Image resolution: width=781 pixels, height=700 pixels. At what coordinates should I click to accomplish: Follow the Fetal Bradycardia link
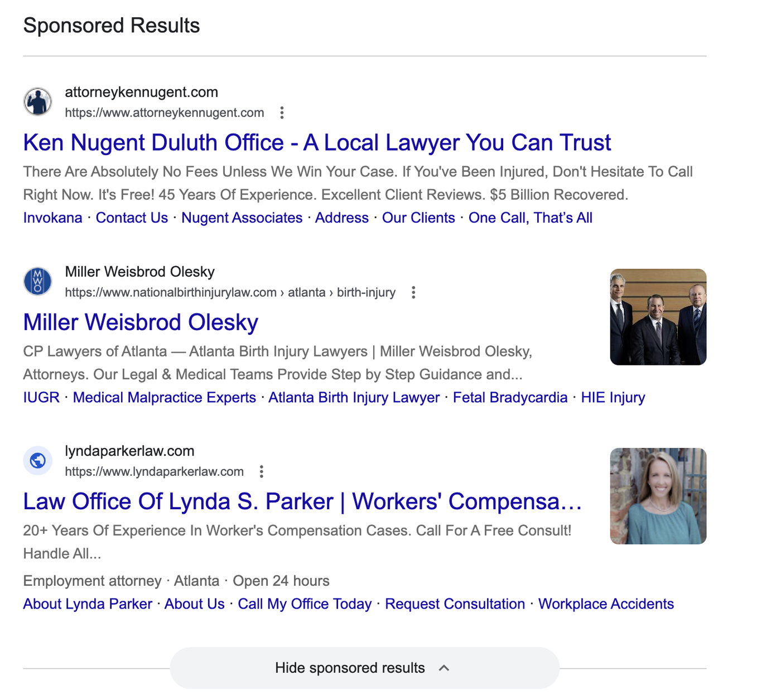point(510,398)
